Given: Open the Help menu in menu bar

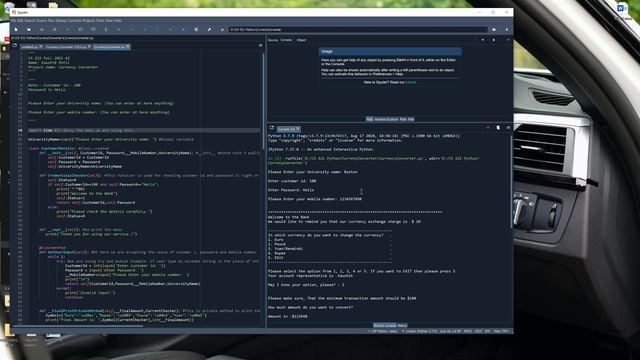Looking at the screenshot, I should coord(118,20).
